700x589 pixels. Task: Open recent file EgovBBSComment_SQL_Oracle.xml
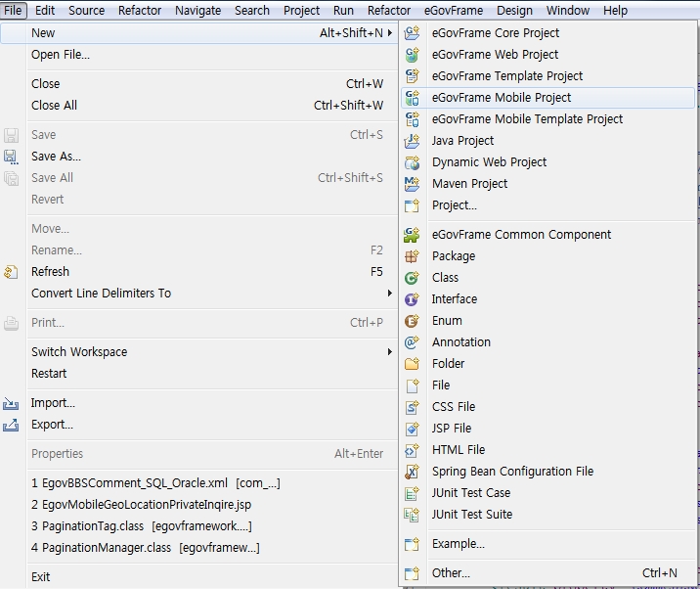[x=155, y=483]
